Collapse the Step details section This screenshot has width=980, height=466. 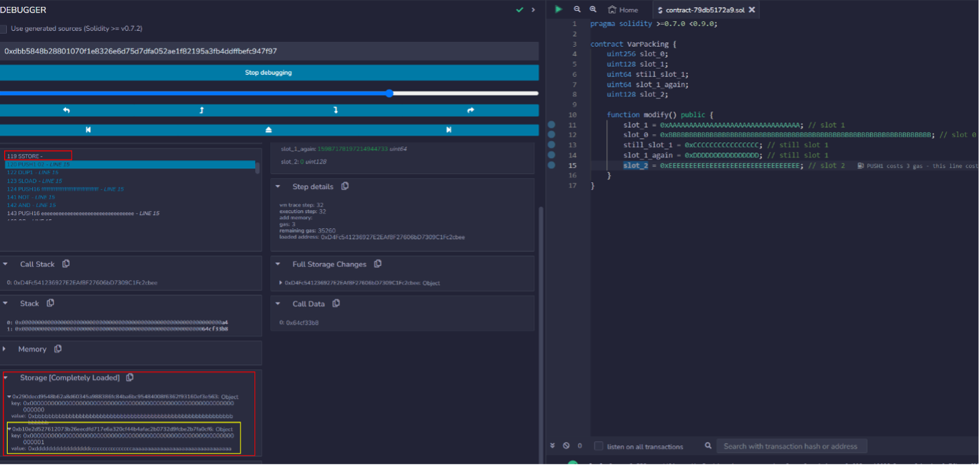coord(278,186)
